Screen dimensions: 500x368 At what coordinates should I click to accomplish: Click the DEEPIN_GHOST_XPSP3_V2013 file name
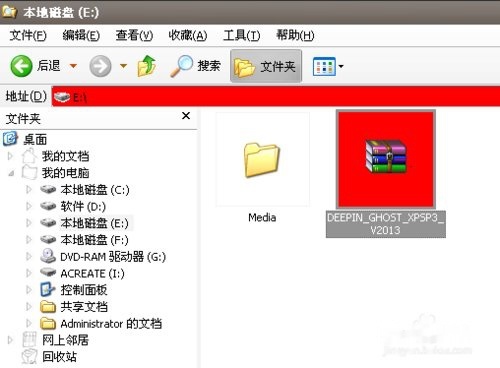(386, 224)
